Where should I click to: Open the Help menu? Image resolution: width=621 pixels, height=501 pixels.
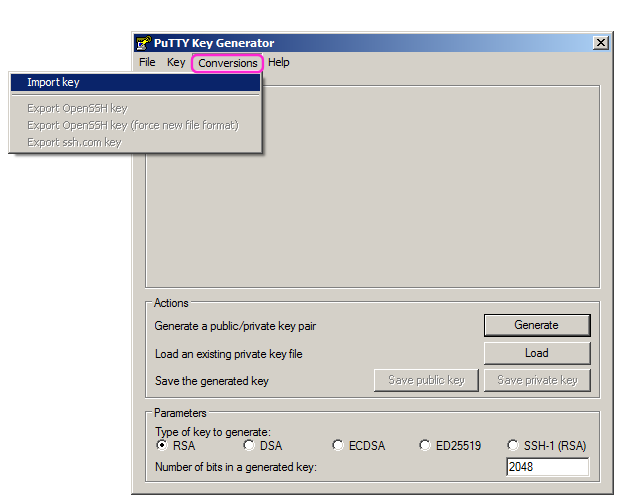click(278, 63)
